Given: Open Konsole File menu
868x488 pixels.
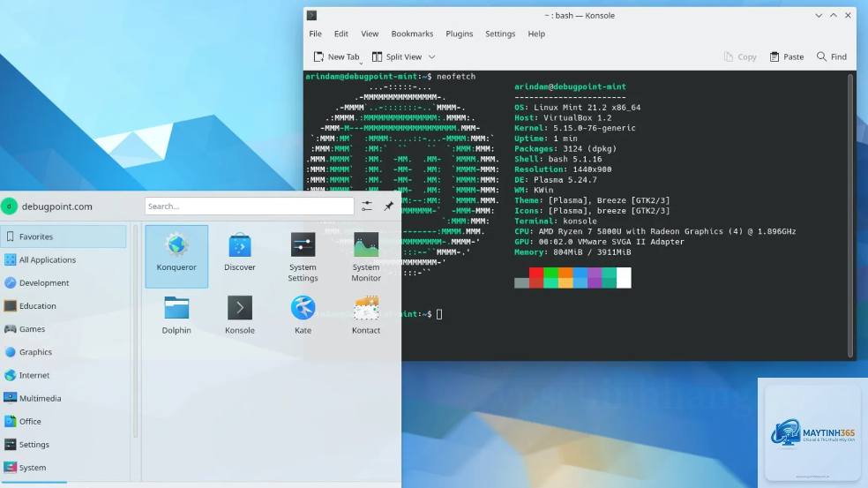Looking at the screenshot, I should (x=316, y=34).
